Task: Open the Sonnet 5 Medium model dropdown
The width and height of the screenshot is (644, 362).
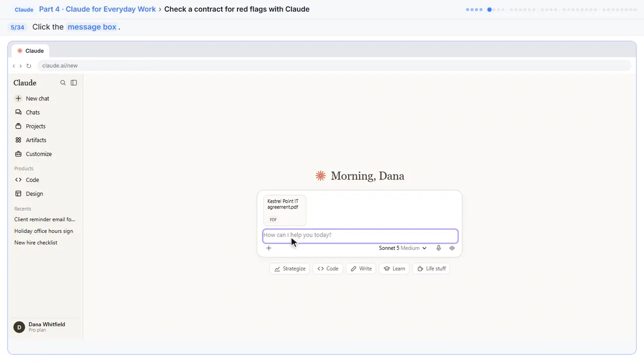Action: pyautogui.click(x=403, y=248)
